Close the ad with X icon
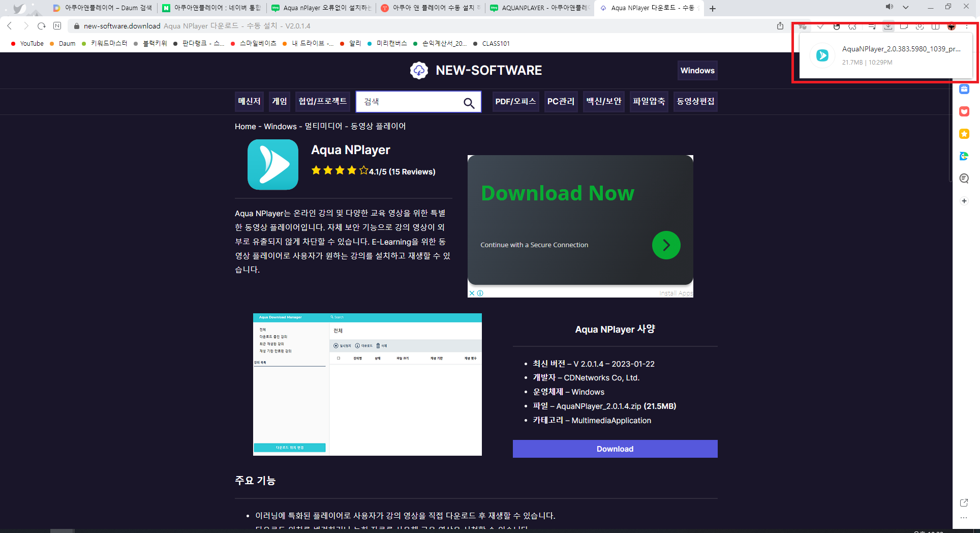The width and height of the screenshot is (980, 533). point(472,293)
